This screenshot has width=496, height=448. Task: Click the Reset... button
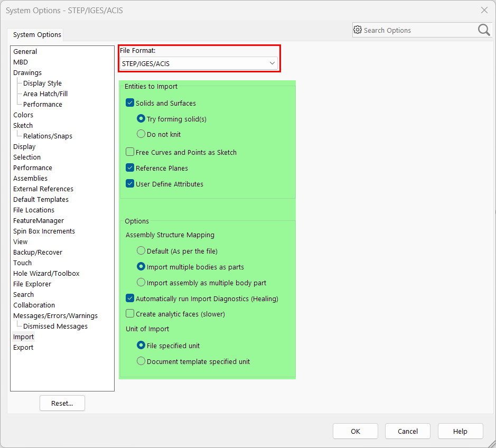click(62, 403)
